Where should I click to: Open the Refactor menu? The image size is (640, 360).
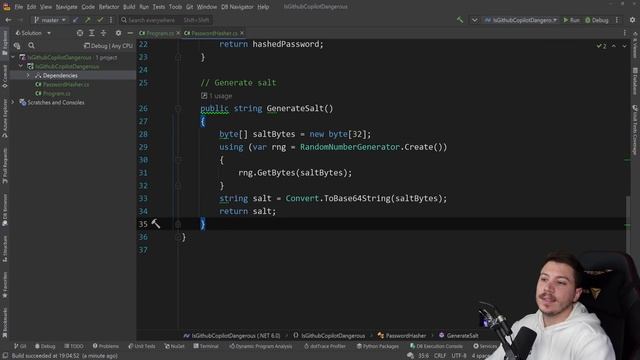(109, 7)
